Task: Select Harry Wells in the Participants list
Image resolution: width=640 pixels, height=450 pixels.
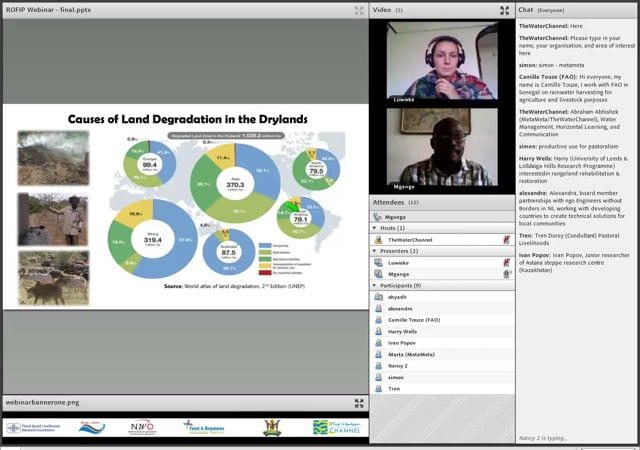Action: pos(442,331)
